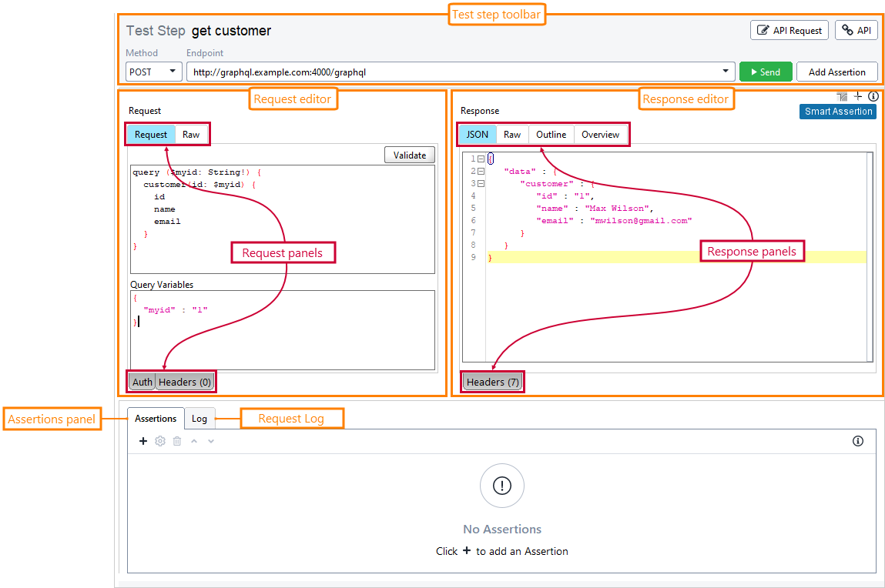The image size is (885, 588).
Task: Click the "myid" : "1" variable line
Action: (176, 309)
